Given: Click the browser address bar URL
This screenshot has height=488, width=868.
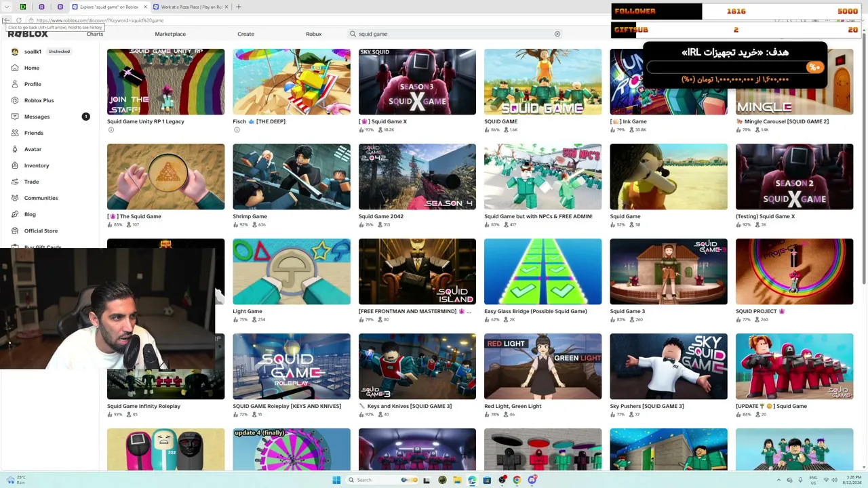Looking at the screenshot, I should pos(100,20).
